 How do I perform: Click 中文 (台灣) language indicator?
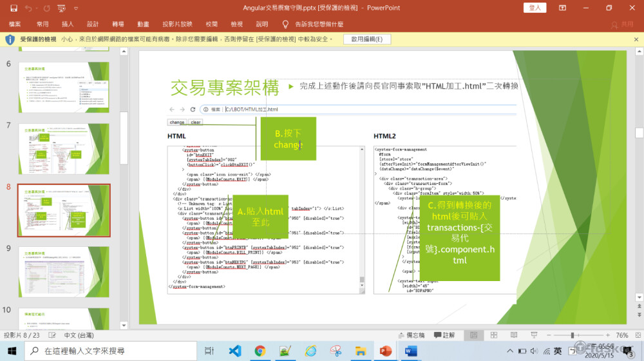pos(79,335)
